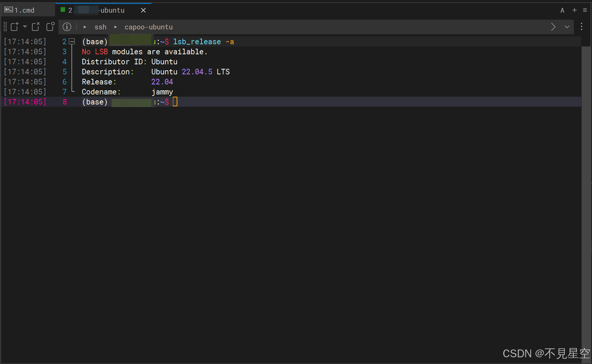This screenshot has width=592, height=364.
Task: Click the 'capoo-ubuntu' breadcrumb item
Action: coord(149,27)
